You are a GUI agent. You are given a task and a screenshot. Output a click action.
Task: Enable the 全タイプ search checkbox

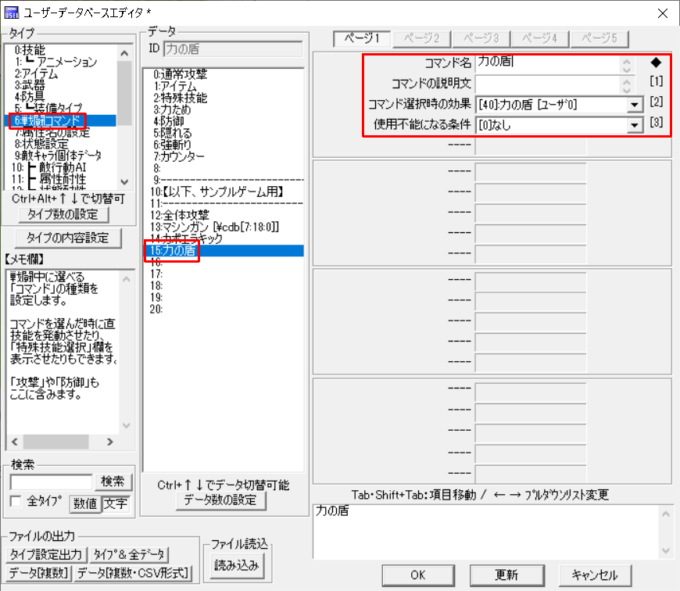(x=15, y=502)
